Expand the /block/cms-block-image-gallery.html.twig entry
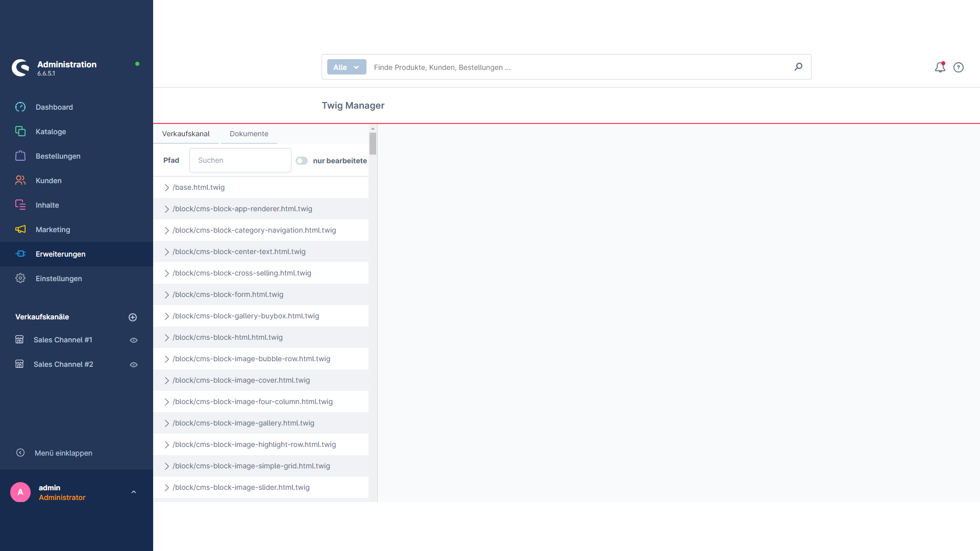 coord(166,422)
